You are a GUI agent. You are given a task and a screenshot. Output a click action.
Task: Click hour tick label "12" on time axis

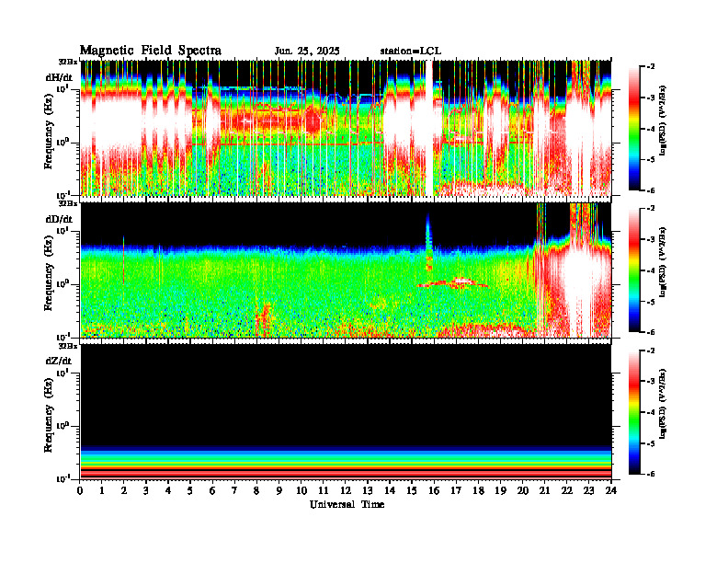[x=346, y=490]
